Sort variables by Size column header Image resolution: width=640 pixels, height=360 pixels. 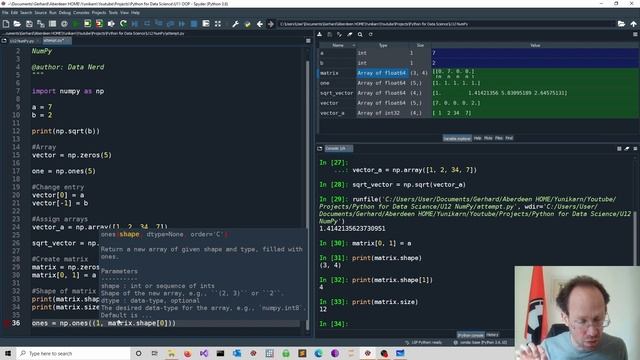(x=420, y=45)
